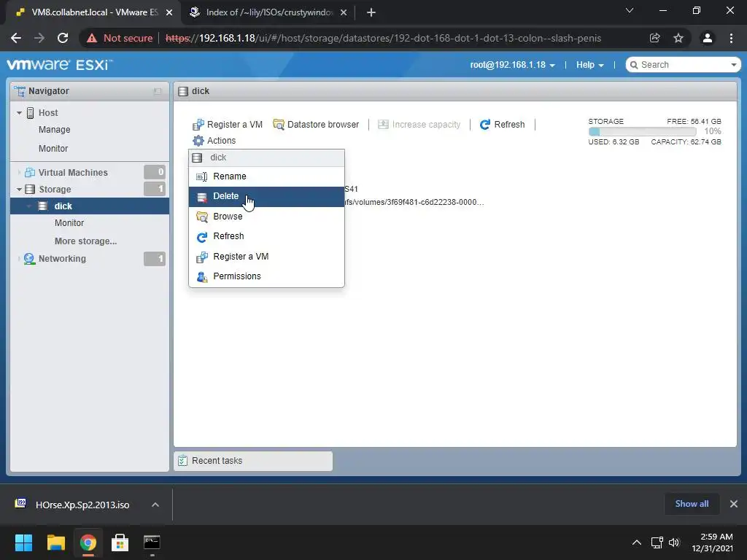
Task: Click the volume tray icon
Action: point(673,542)
